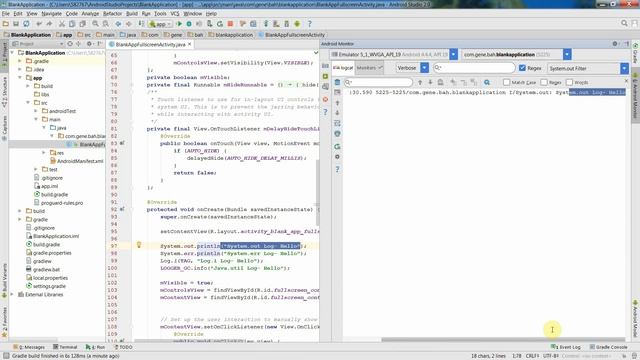Click the Android Monitor panel gear icon
Viewport: 640px width, 360px height.
click(615, 44)
